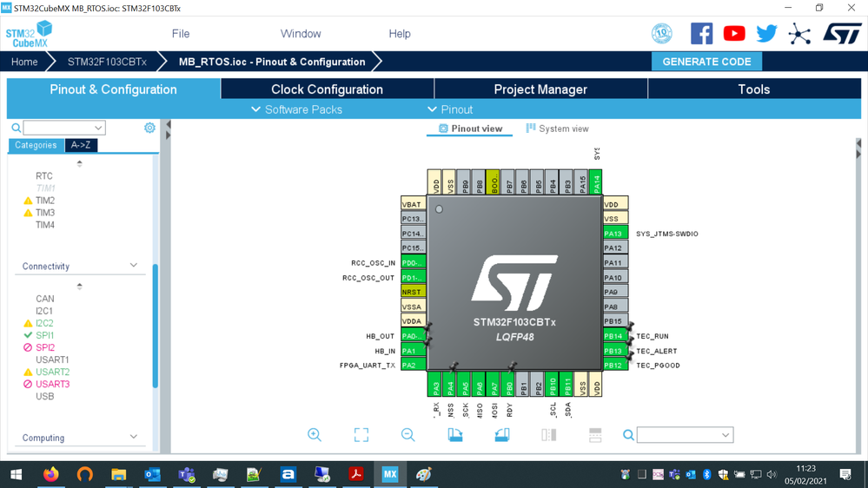This screenshot has height=488, width=868.
Task: Click the peripheral search magnifier icon
Action: (16, 128)
